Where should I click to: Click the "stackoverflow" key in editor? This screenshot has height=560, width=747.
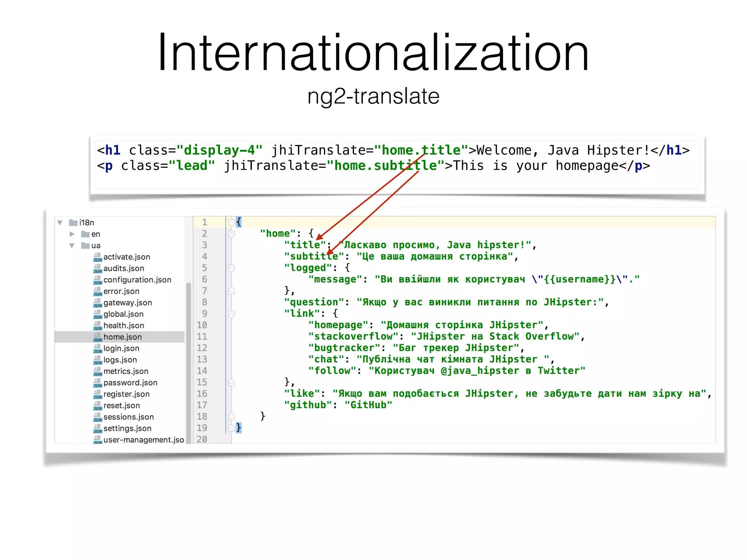click(x=353, y=337)
